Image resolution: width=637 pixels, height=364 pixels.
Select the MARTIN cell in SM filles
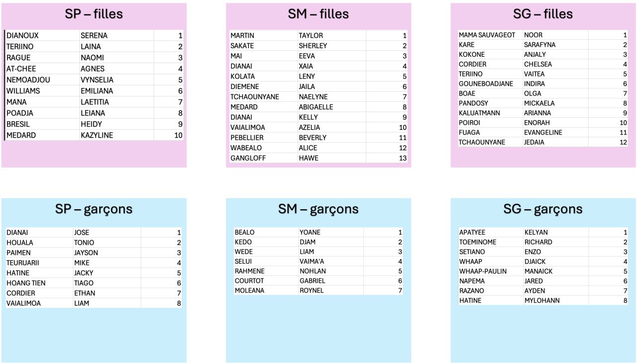[263, 35]
